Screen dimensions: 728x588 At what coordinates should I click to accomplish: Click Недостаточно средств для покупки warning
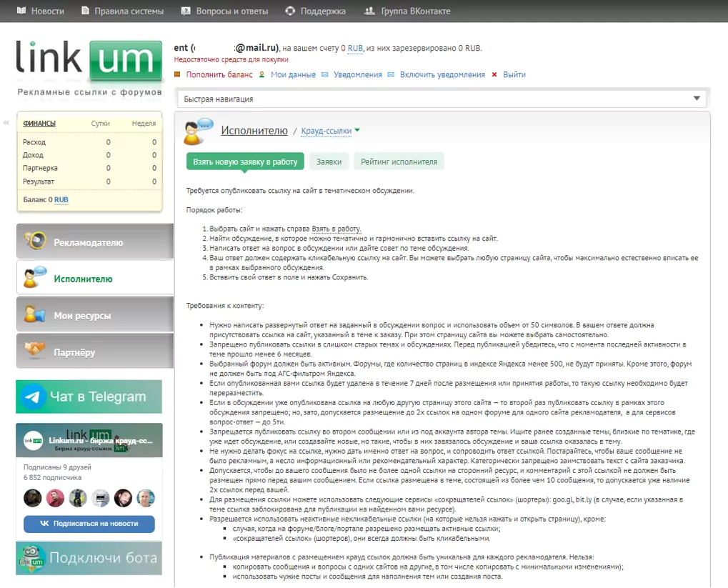point(231,59)
